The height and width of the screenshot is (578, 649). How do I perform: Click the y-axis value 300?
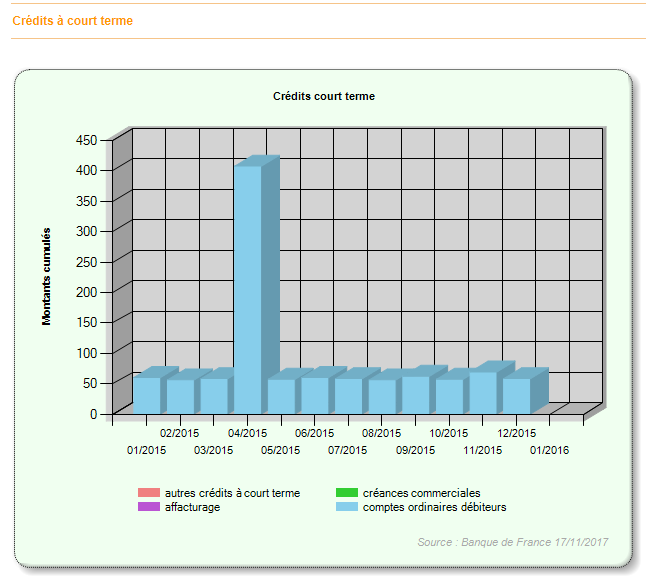[86, 231]
